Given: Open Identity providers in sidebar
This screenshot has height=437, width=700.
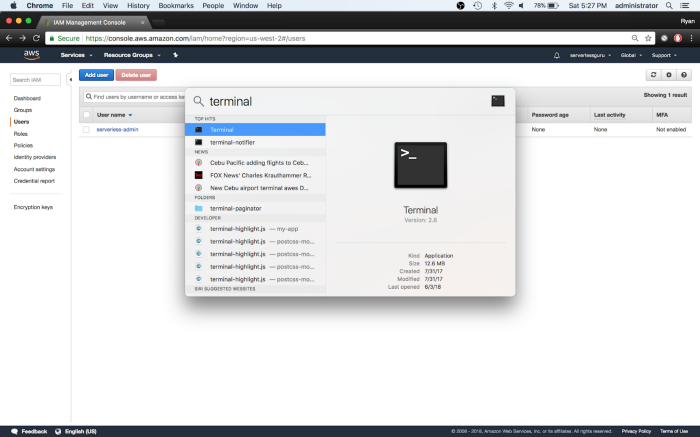Looking at the screenshot, I should pos(35,157).
